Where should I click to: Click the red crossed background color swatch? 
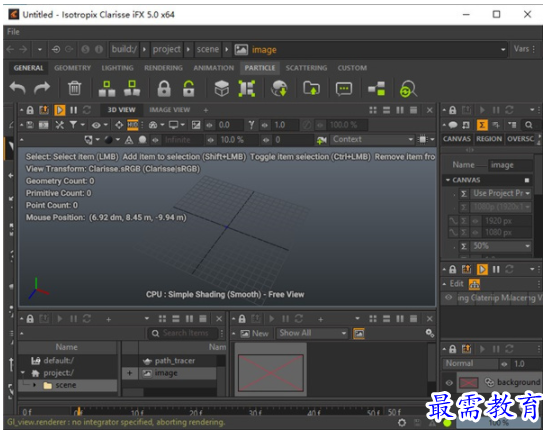pos(469,383)
